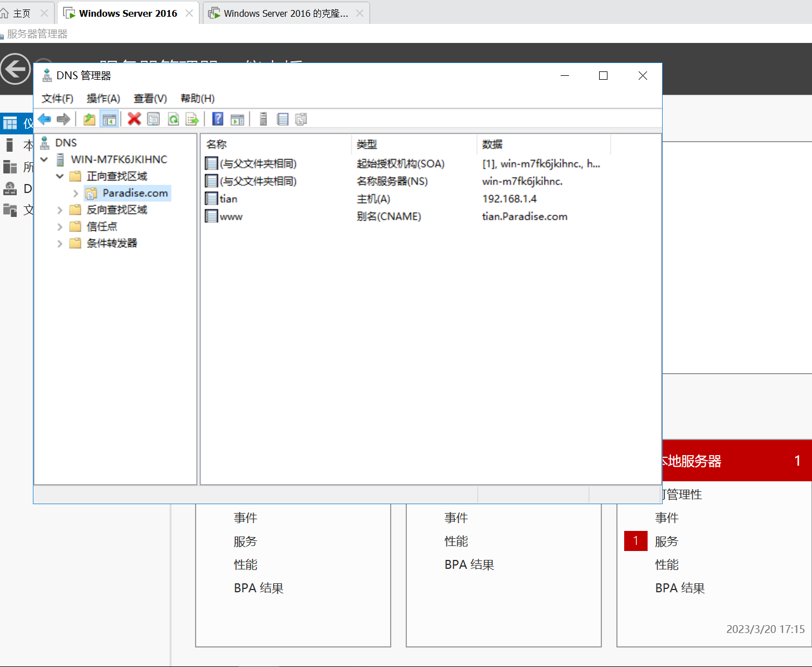812x667 pixels.
Task: Click the tian host record icon
Action: coord(211,199)
